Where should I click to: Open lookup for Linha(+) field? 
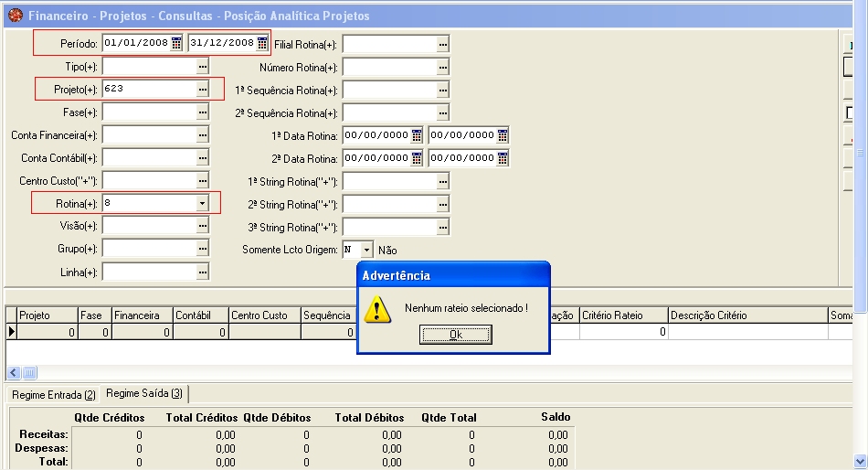pos(203,272)
